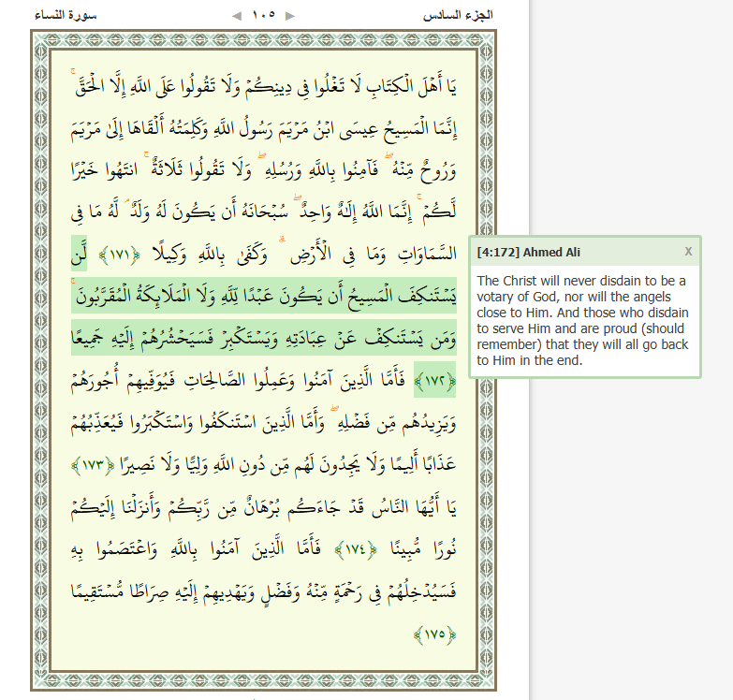Viewport: 733px width, 700px height.
Task: Select the highlighted line ومن يستنكف عن عبادته
Action: pos(264,338)
